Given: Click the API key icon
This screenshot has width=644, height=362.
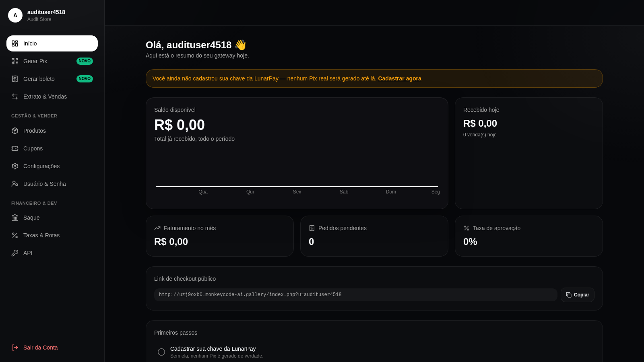Looking at the screenshot, I should 15,253.
